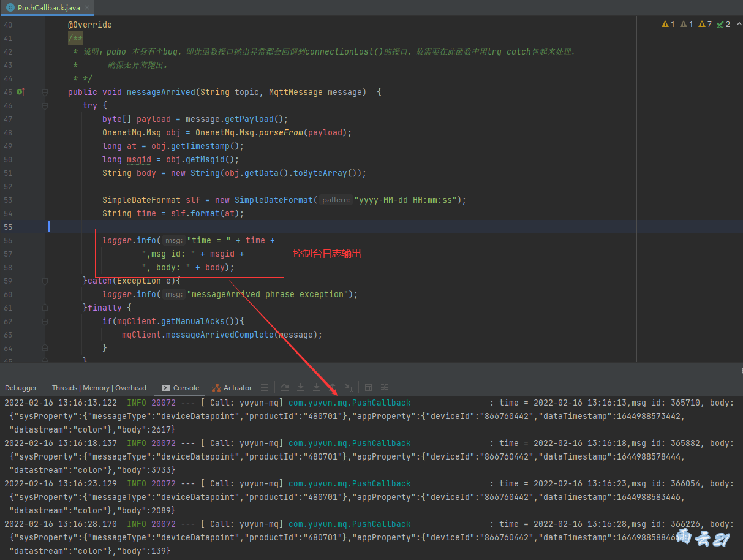Screen dimensions: 743x560
Task: Click the yellow warning indicator showing 1
Action: click(668, 25)
